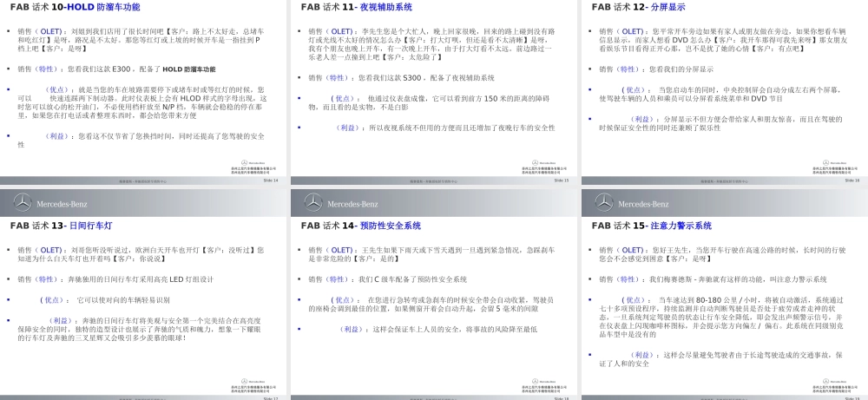This screenshot has height=400, width=868.
Task: Click the Mercedes star logo above FAB 话术 14
Action: [313, 202]
